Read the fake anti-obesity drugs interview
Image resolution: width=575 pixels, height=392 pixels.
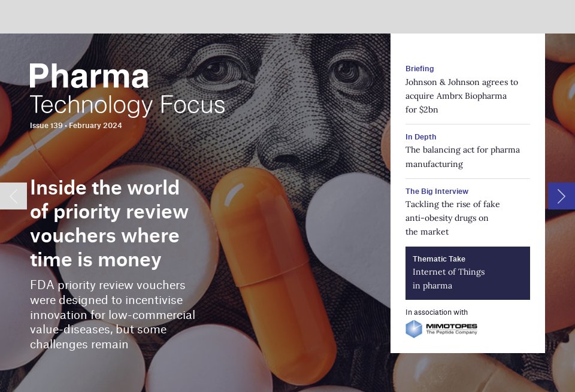click(x=453, y=218)
